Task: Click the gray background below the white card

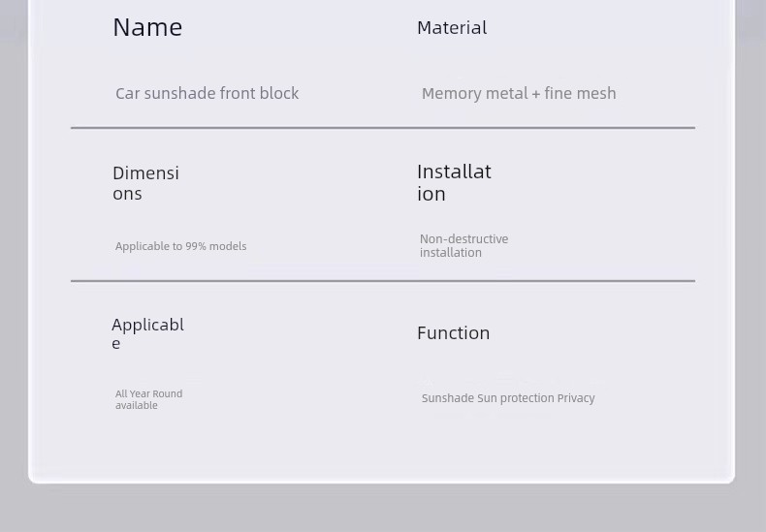Action: (382, 508)
